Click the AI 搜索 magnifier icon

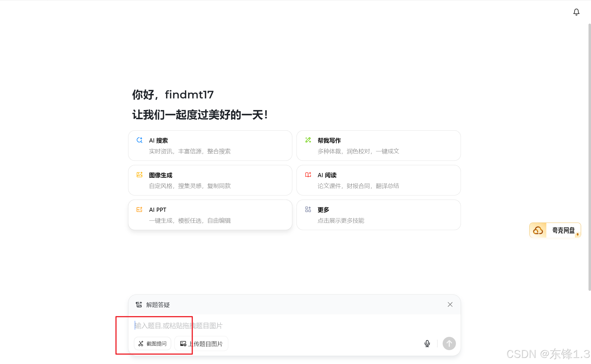click(139, 140)
